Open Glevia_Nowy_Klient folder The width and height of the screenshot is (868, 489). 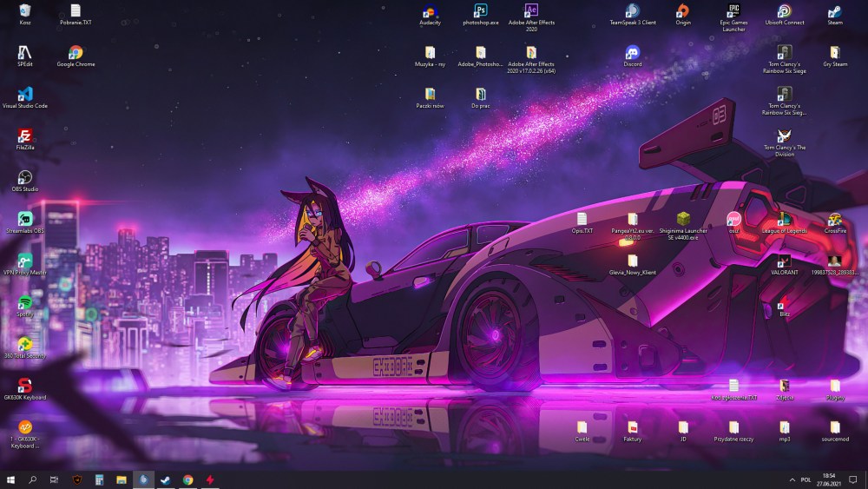[633, 263]
